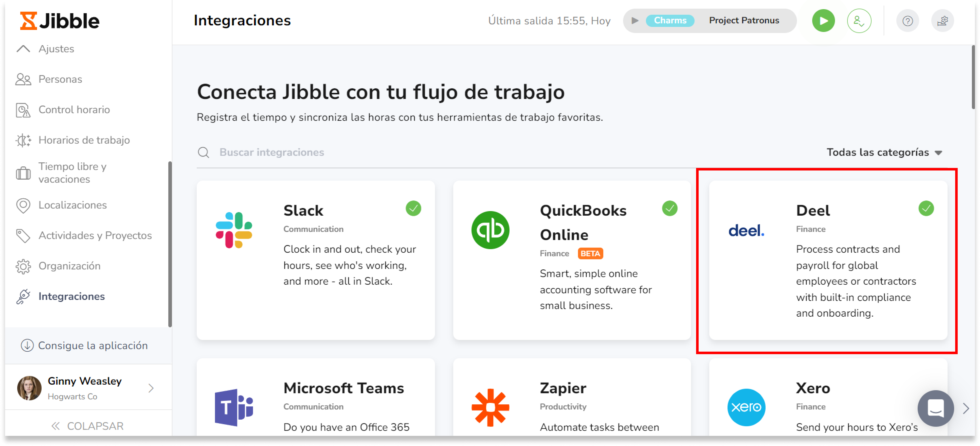Image resolution: width=980 pixels, height=446 pixels.
Task: Click the Finance label under Deel
Action: tap(811, 229)
